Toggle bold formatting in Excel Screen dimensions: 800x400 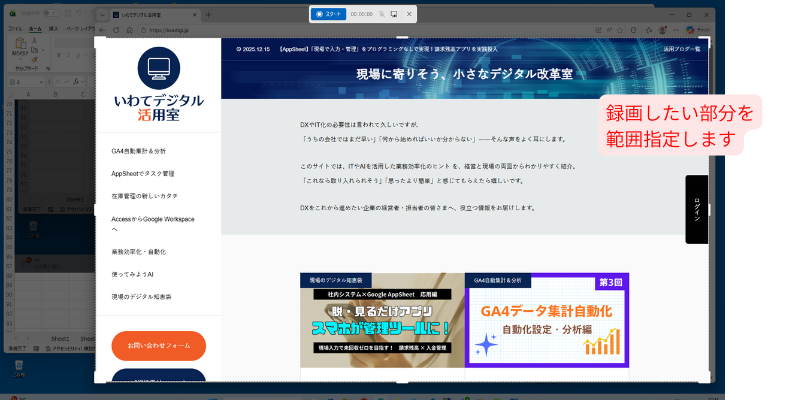coord(58,55)
